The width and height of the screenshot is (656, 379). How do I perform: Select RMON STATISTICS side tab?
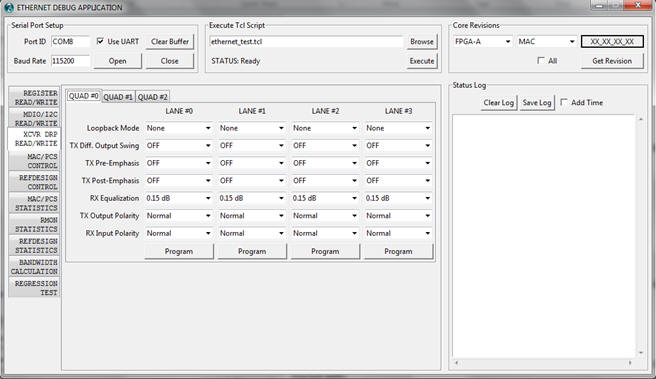(34, 225)
